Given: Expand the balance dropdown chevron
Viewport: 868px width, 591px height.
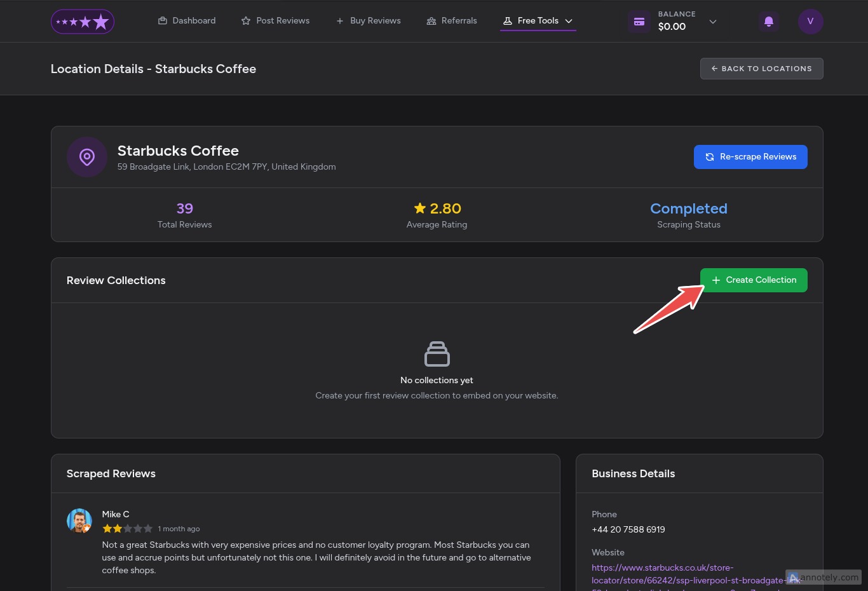Looking at the screenshot, I should [x=713, y=22].
